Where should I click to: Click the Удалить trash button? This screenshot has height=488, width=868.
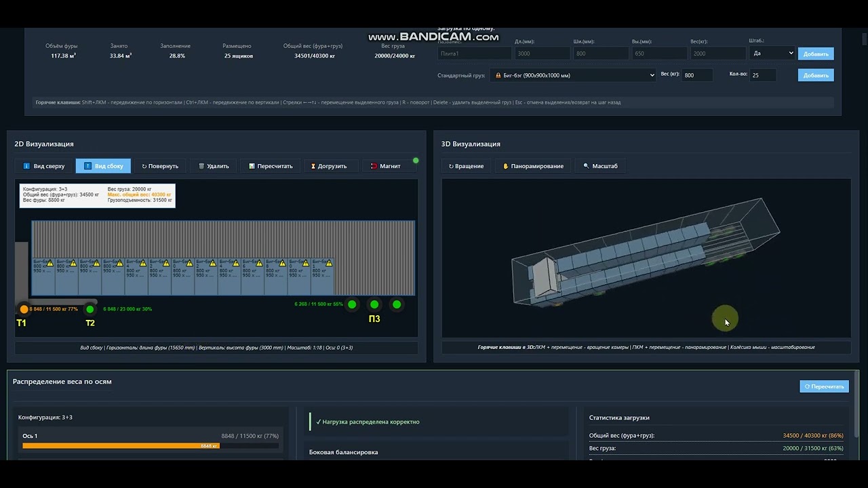tap(214, 166)
